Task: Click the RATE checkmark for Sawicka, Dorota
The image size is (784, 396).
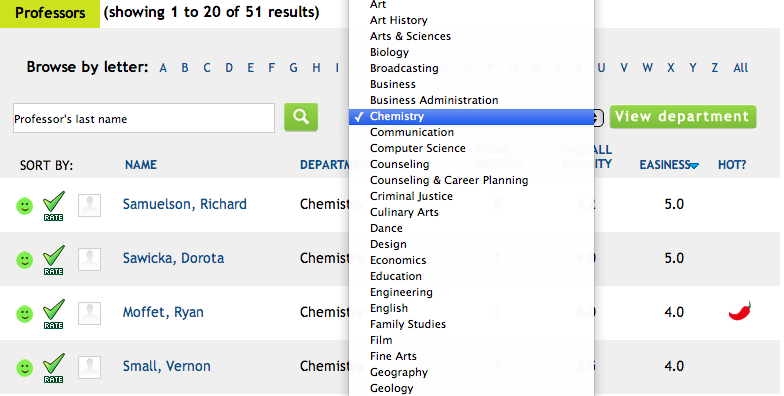Action: pos(54,260)
